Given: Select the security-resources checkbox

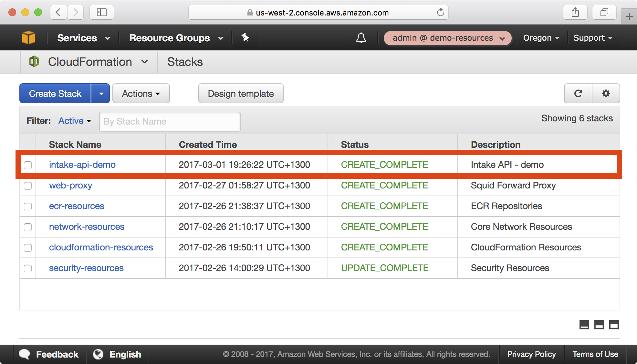Looking at the screenshot, I should pos(28,268).
